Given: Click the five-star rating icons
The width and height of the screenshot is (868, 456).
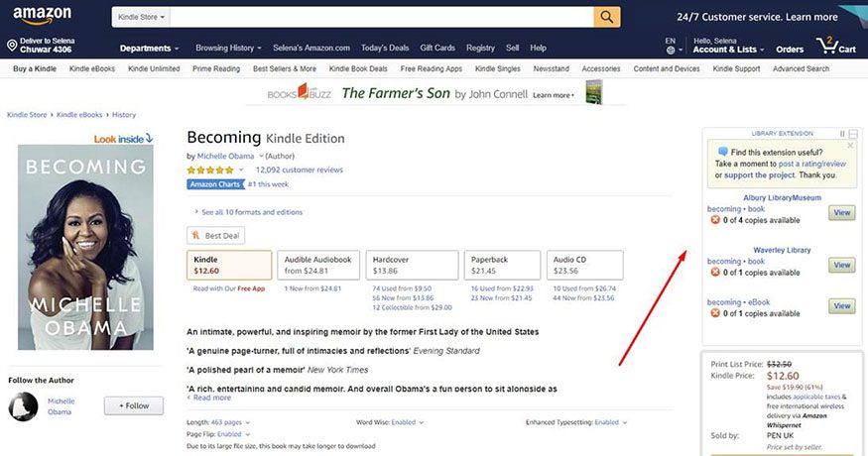Looking at the screenshot, I should (209, 170).
